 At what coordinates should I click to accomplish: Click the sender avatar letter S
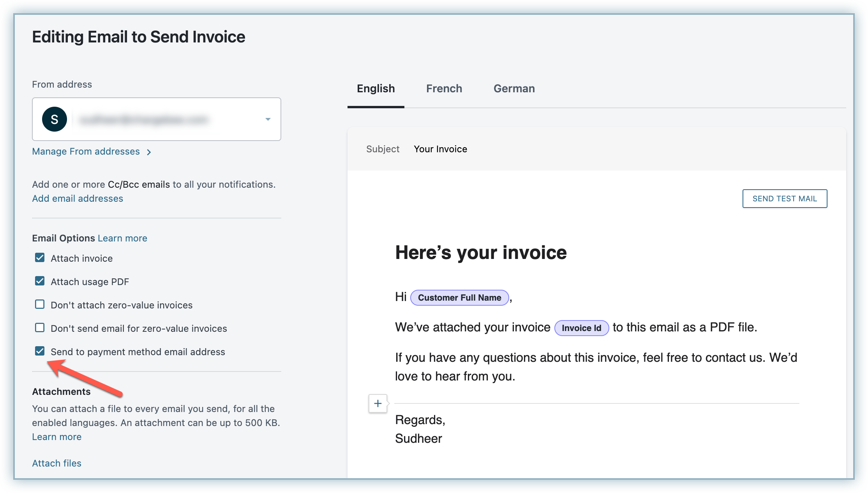click(x=55, y=119)
